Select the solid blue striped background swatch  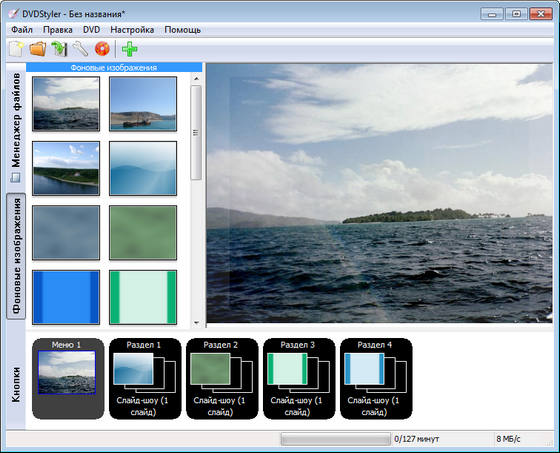66,297
